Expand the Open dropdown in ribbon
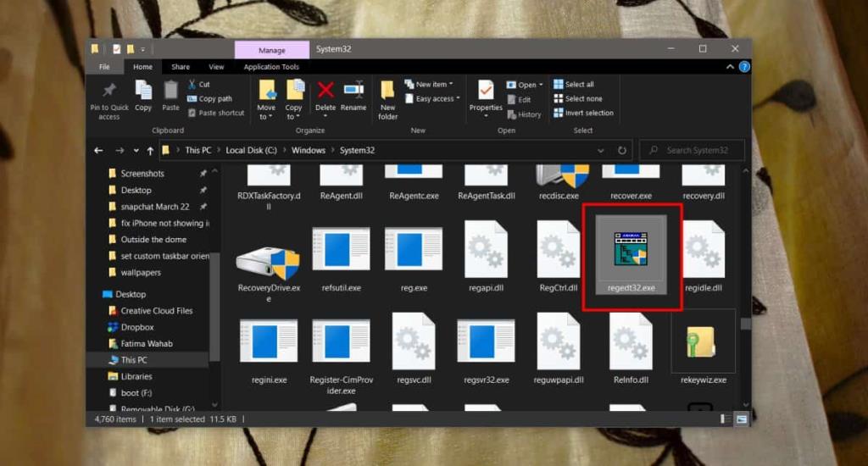This screenshot has height=466, width=868. tap(525, 85)
